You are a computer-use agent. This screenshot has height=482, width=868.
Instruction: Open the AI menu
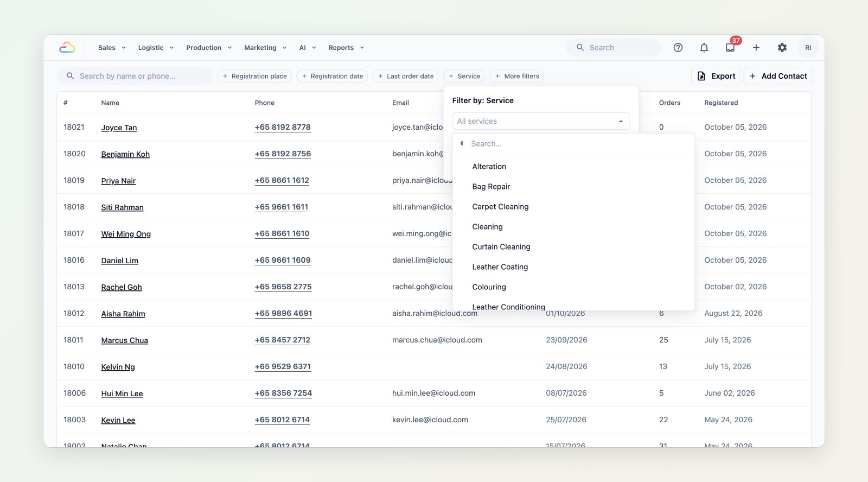308,48
